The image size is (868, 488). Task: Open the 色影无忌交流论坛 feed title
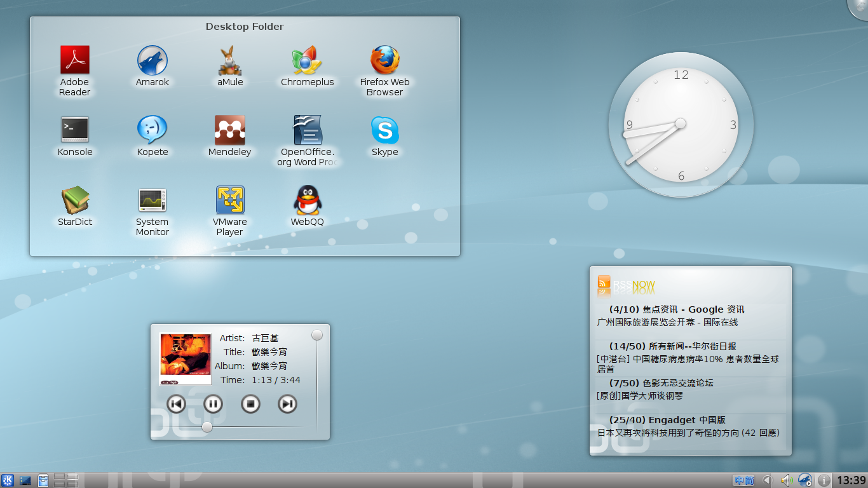(661, 383)
